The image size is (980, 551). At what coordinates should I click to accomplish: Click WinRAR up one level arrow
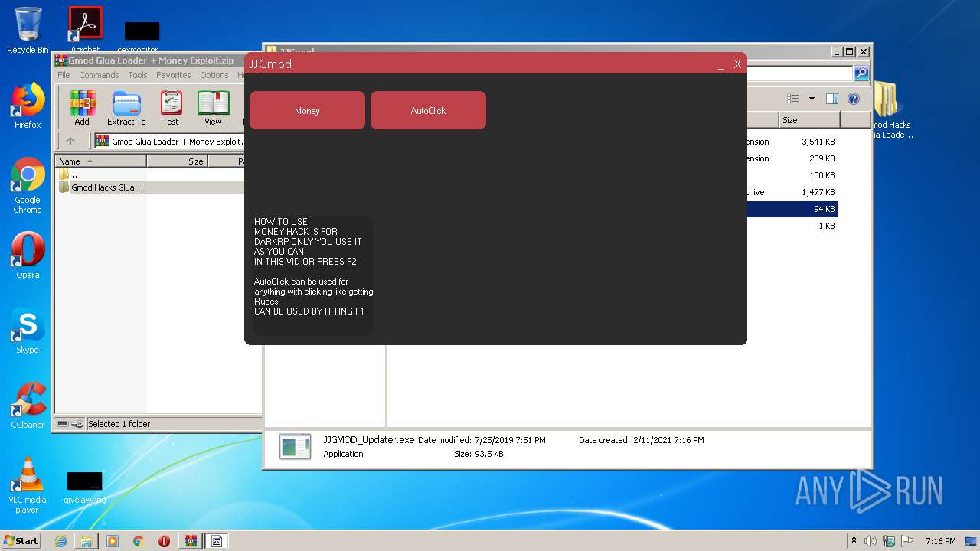pyautogui.click(x=70, y=141)
